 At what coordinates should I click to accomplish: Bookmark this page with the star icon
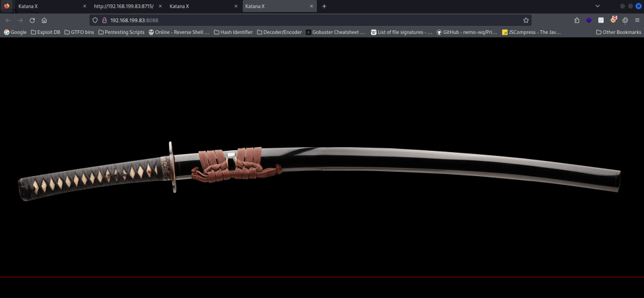tap(526, 20)
